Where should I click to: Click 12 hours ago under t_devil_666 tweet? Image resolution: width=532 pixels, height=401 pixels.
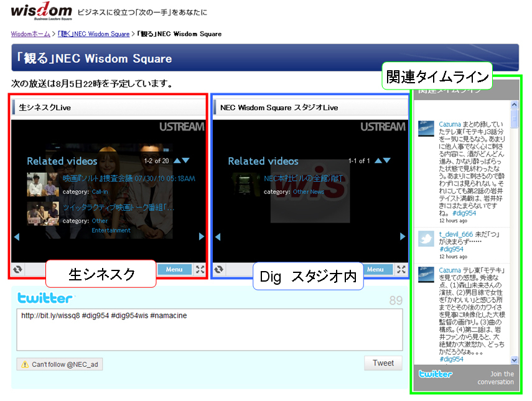[453, 257]
